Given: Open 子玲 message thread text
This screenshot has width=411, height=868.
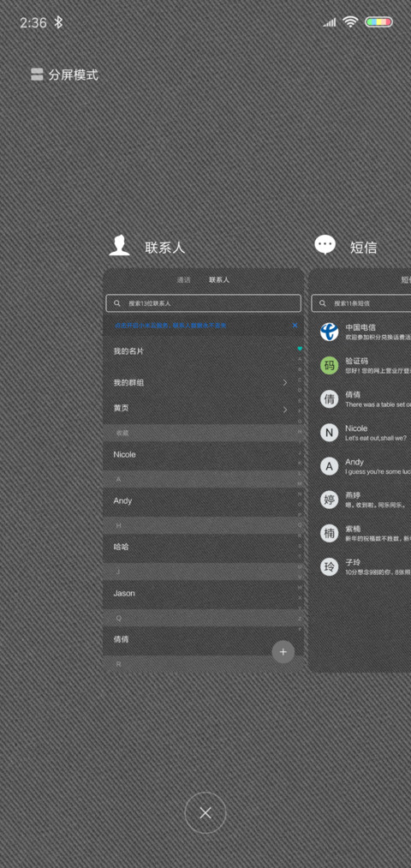Looking at the screenshot, I should coord(378,567).
